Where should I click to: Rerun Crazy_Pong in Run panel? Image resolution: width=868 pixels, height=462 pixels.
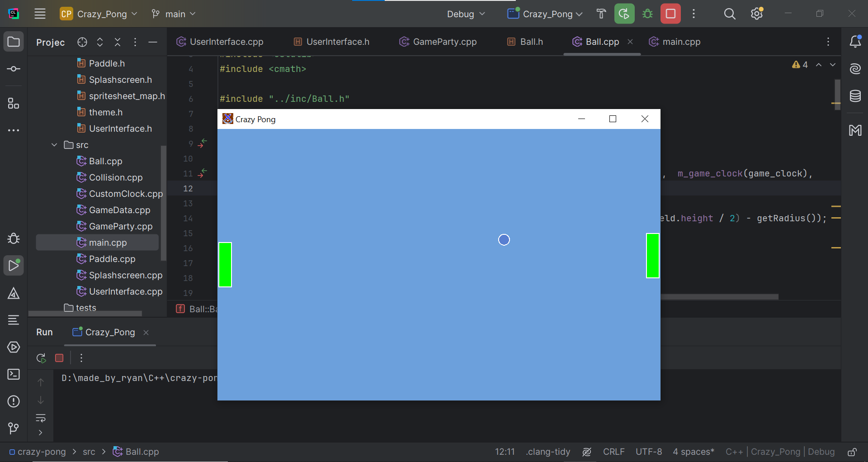[x=41, y=358]
